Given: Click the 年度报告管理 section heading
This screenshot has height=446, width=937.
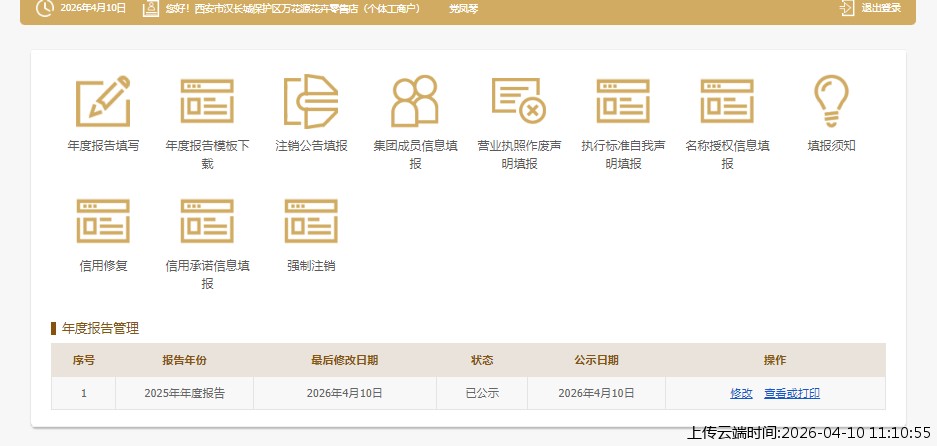Looking at the screenshot, I should pyautogui.click(x=100, y=328).
